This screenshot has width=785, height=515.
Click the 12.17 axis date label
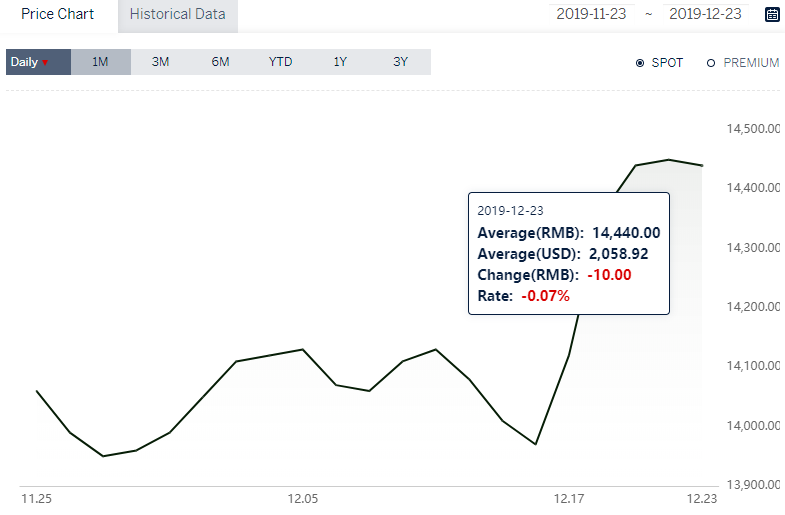569,499
